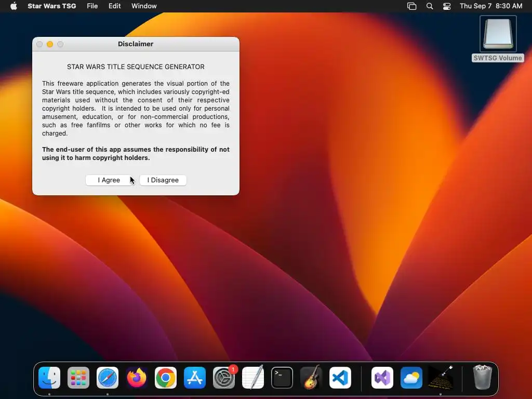Viewport: 532px width, 399px height.
Task: Launch Visual Studio Code from the Dock
Action: pos(340,378)
